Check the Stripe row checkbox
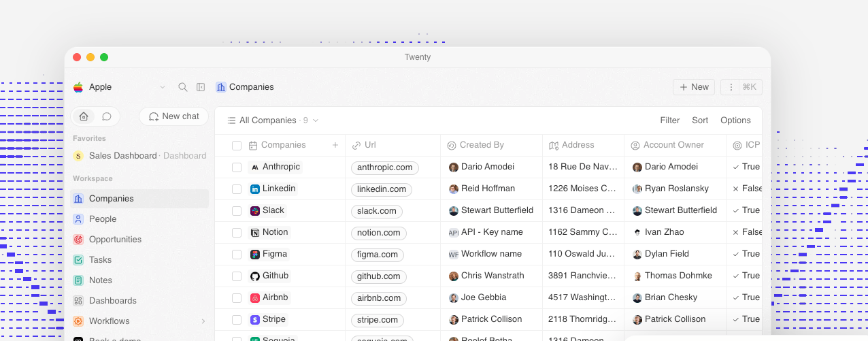Viewport: 868px width, 341px height. tap(237, 319)
